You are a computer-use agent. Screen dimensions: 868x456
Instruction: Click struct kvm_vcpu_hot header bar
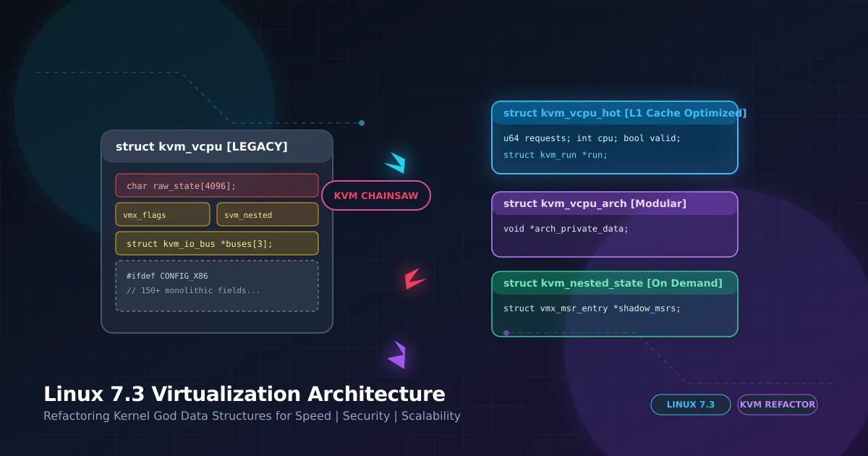click(615, 113)
